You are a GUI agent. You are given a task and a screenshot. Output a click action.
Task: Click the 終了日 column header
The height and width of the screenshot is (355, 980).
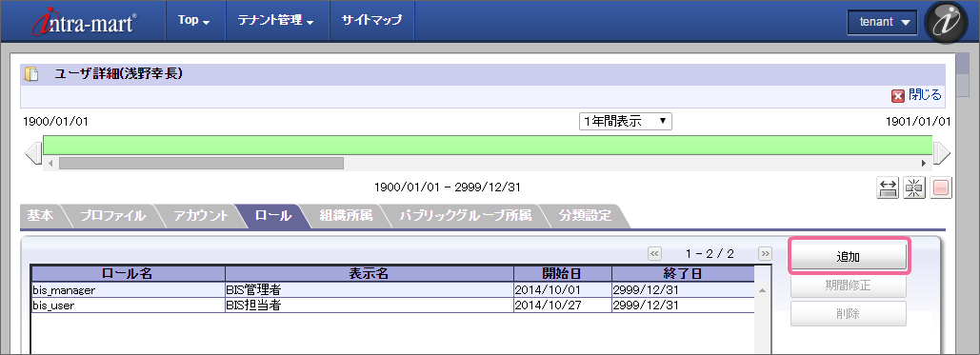click(x=683, y=274)
